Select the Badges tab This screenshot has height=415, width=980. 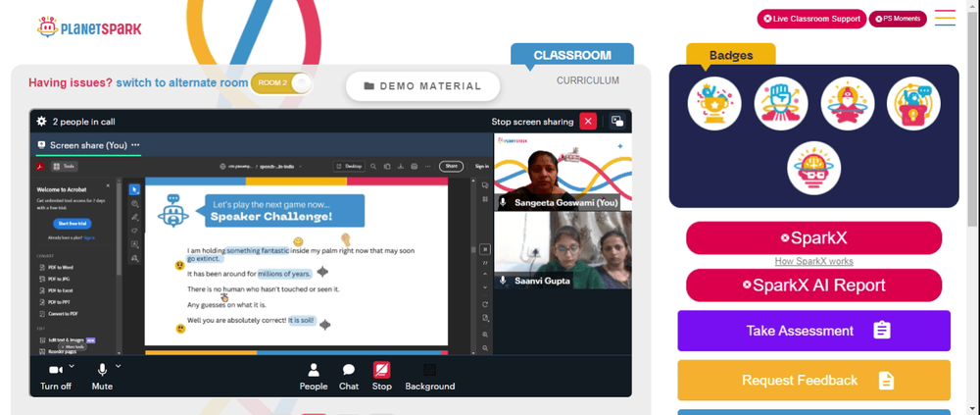click(731, 55)
